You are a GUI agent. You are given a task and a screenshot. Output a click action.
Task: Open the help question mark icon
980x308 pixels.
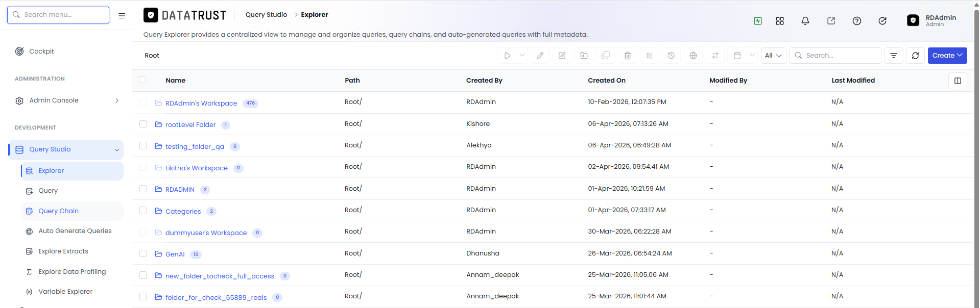[857, 21]
